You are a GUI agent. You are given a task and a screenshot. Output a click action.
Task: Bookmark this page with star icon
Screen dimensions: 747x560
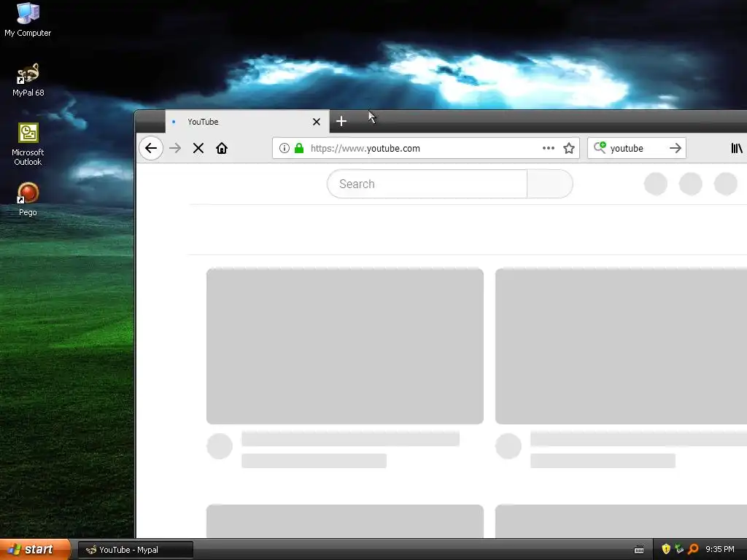tap(569, 148)
